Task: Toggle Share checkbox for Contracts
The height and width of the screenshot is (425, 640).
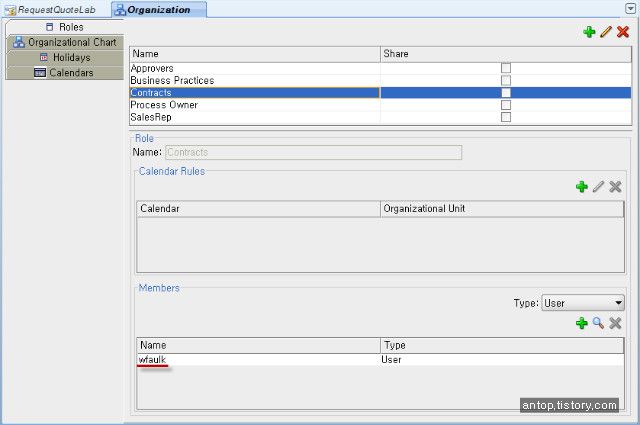Action: click(x=506, y=93)
